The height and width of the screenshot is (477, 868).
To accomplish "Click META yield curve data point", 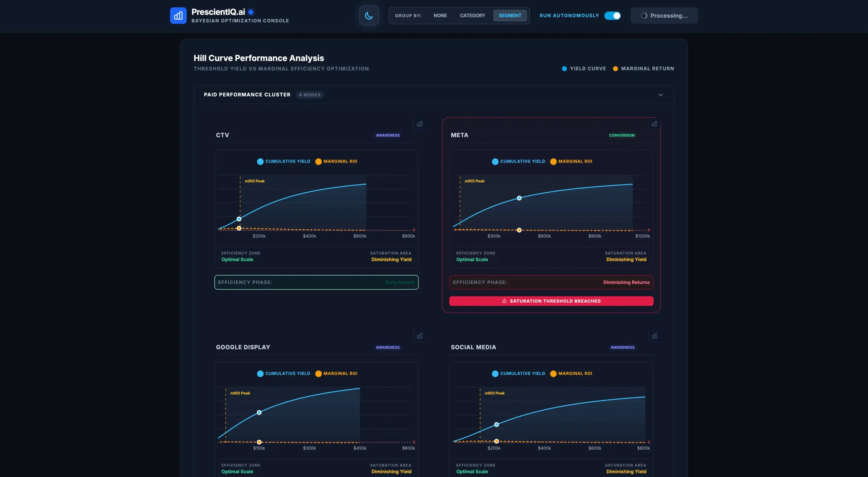I will pyautogui.click(x=519, y=198).
